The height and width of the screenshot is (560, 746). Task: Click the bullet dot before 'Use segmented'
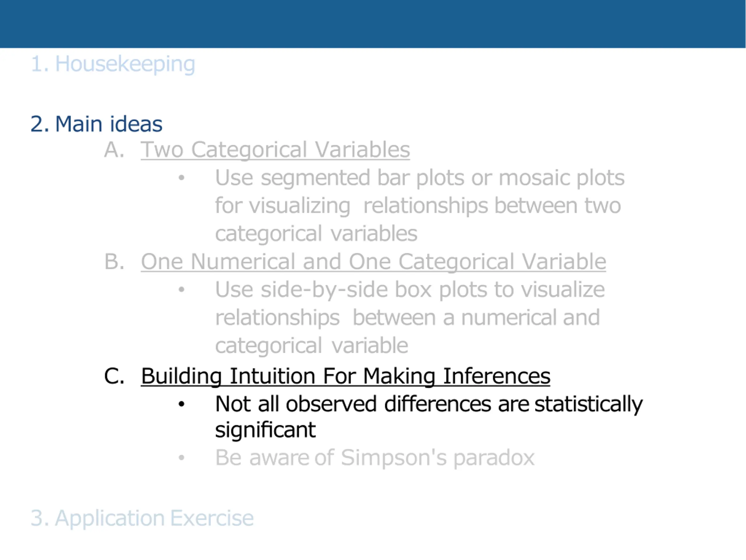tap(182, 177)
